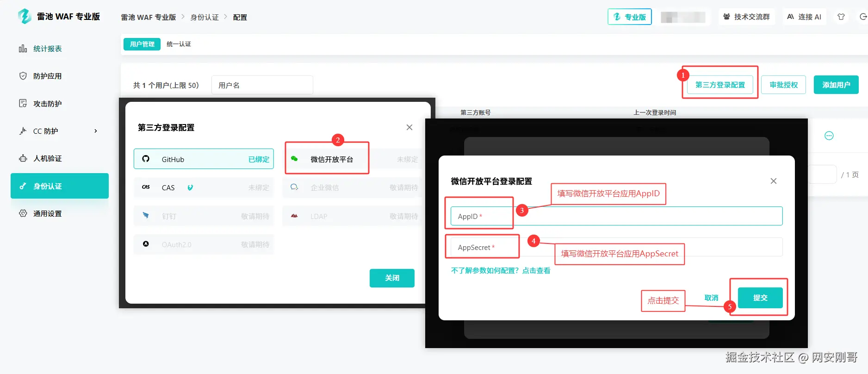Click the 身份认证 key icon
The width and height of the screenshot is (868, 374).
[x=23, y=186]
